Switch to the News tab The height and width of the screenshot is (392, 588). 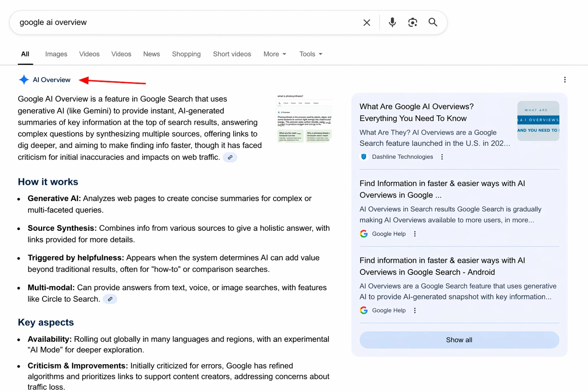tap(152, 54)
